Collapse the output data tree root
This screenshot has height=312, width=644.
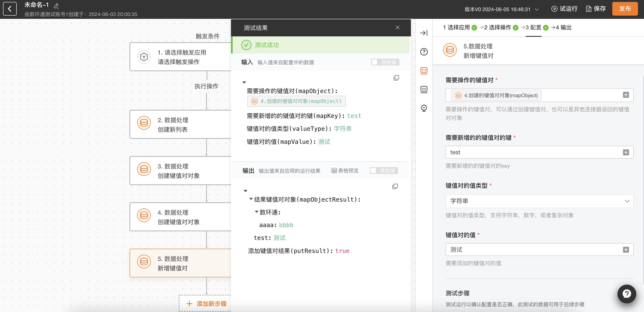(246, 191)
